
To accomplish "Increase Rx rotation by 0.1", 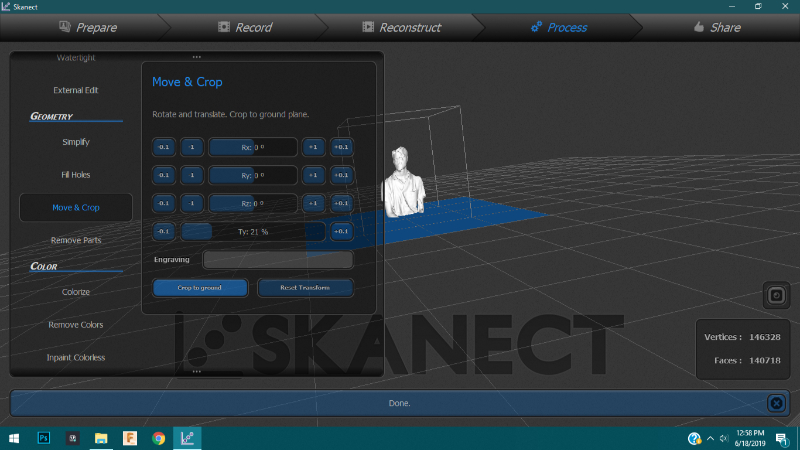I will pos(341,147).
